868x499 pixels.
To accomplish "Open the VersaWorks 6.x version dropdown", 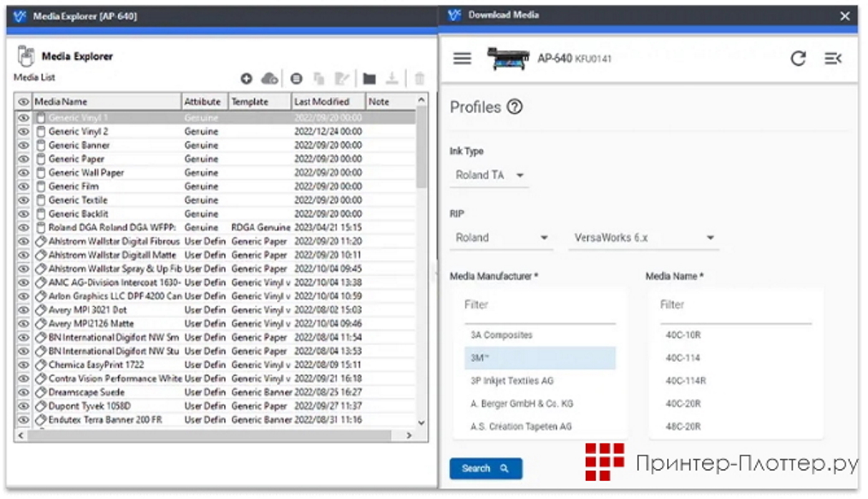I will pos(642,238).
